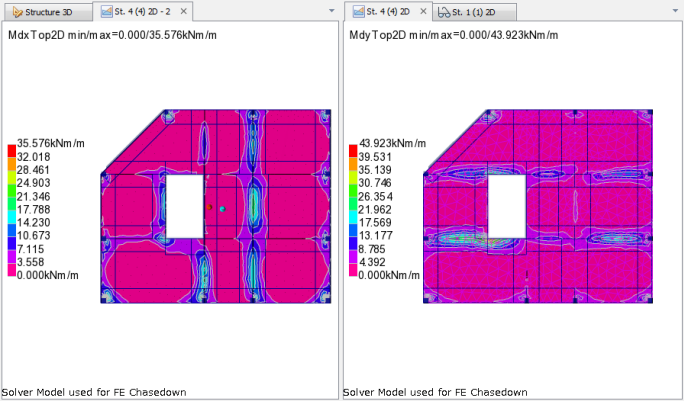
Task: Select the St. 4 (4) 2D - 2 tab
Action: pos(142,11)
